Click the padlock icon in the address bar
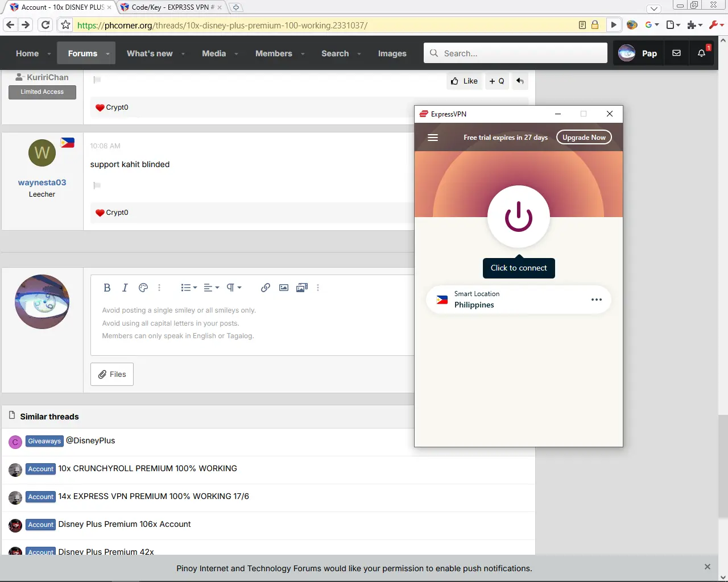This screenshot has width=728, height=582. 594,25
